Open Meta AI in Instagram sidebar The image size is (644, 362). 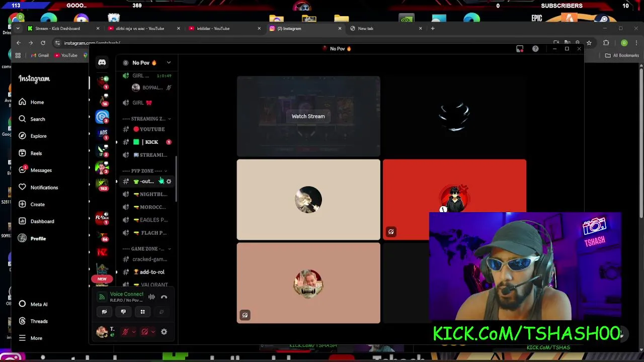33,304
